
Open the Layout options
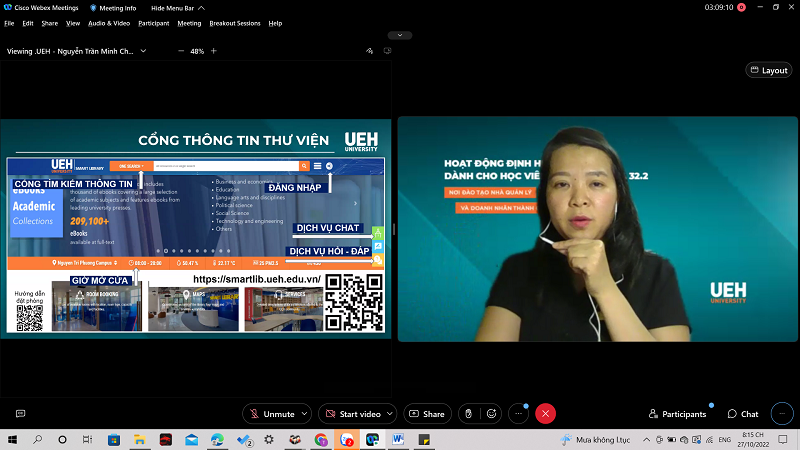point(768,70)
